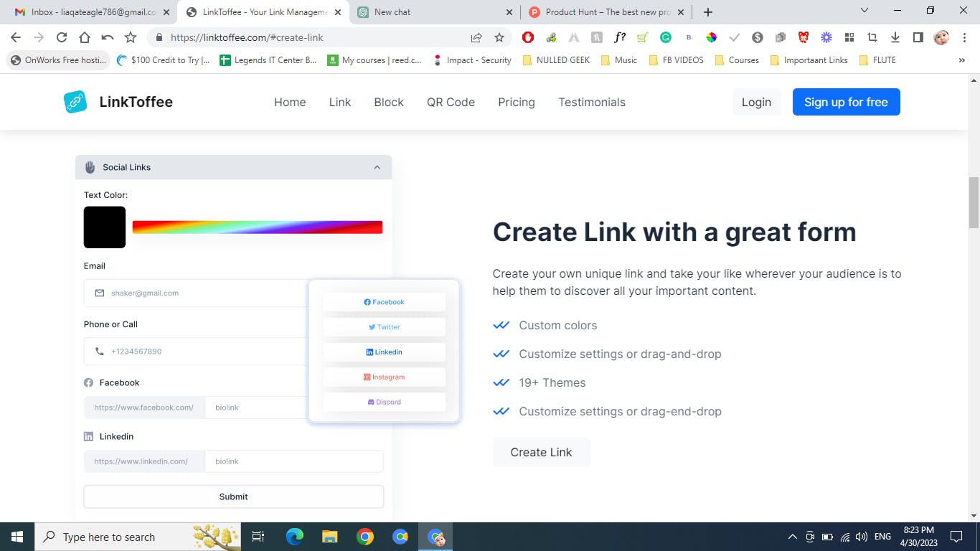Viewport: 980px width, 551px height.
Task: Go back using the browser back arrow
Action: pyautogui.click(x=16, y=37)
